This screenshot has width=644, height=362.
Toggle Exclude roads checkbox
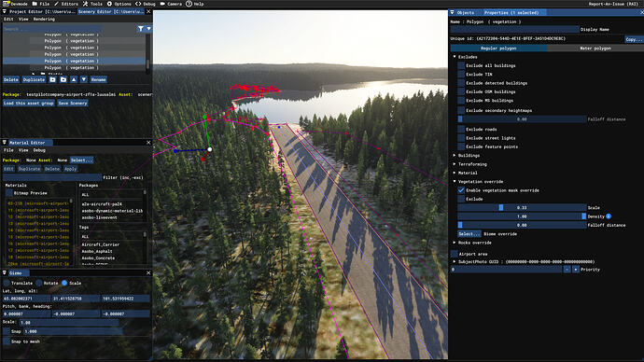pos(461,130)
